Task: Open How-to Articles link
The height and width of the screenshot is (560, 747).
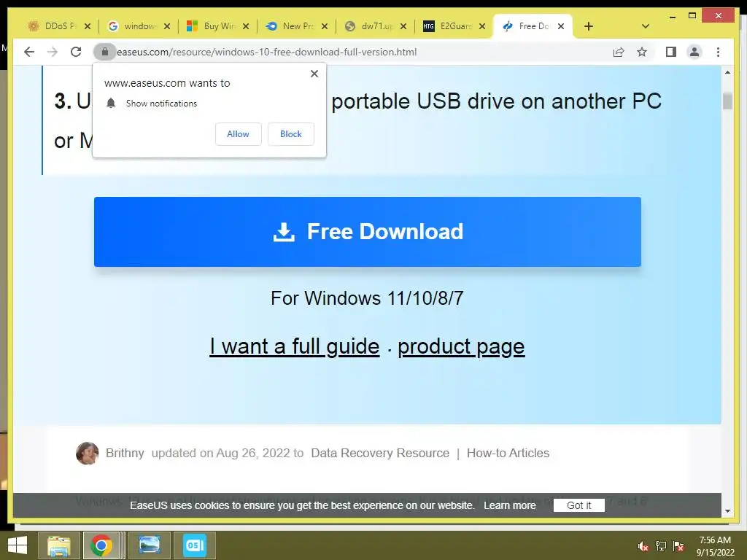Action: pyautogui.click(x=508, y=453)
